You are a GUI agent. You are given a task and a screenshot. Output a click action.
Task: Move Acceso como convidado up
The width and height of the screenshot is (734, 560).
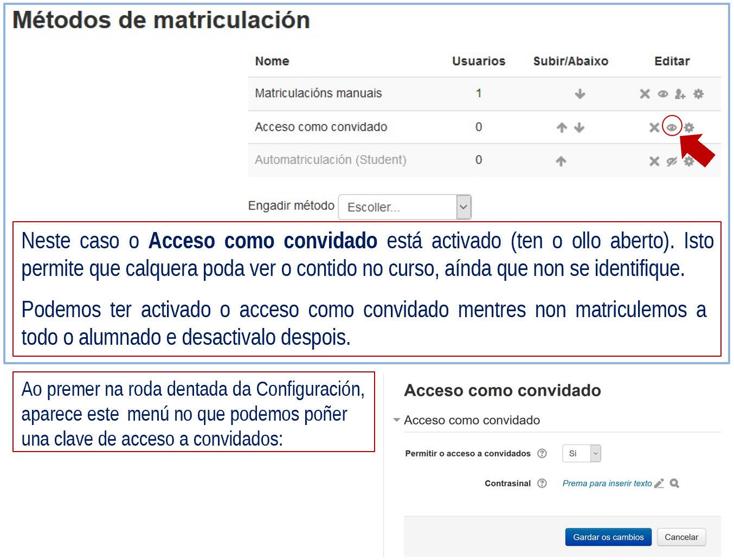tap(562, 128)
